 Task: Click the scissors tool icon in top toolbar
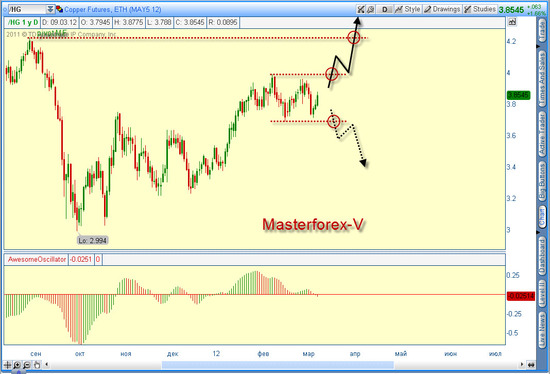pyautogui.click(x=361, y=9)
